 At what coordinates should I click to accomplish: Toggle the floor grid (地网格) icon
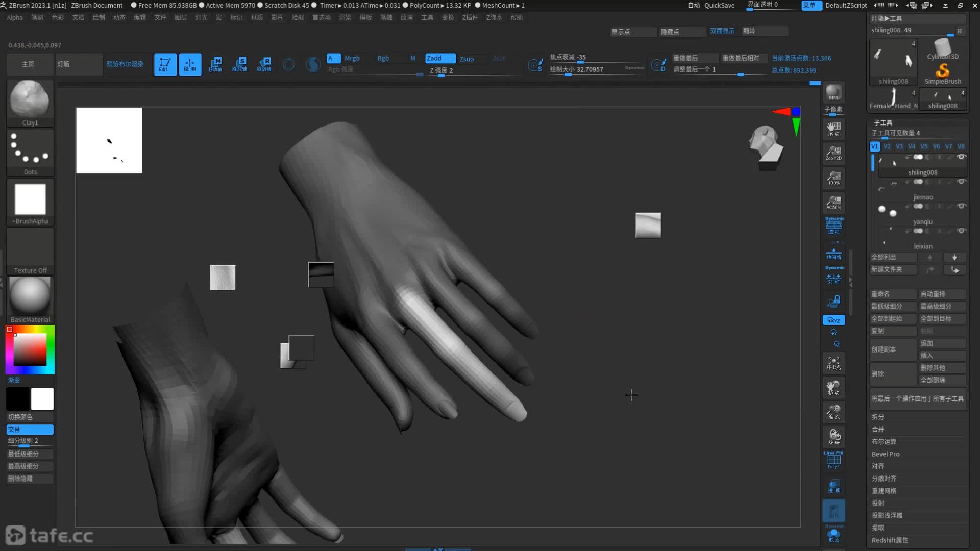834,252
